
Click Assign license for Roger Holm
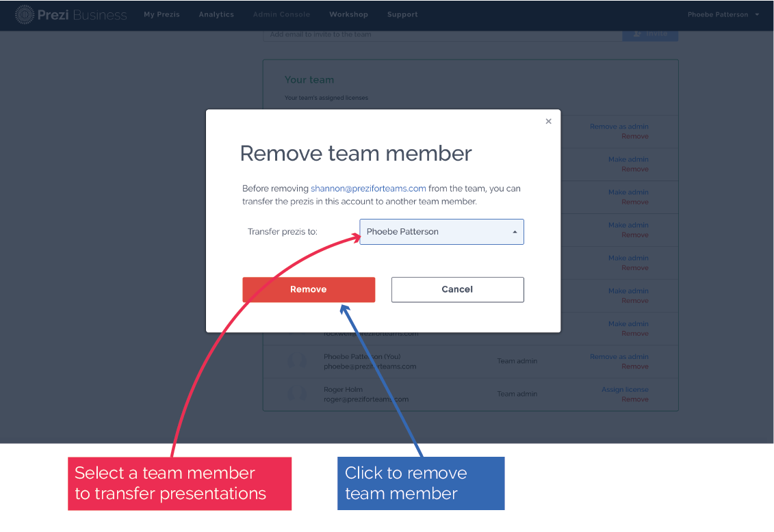click(x=625, y=390)
